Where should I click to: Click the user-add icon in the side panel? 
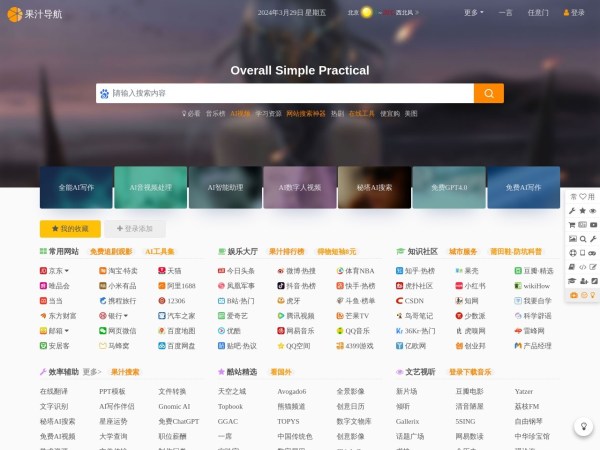584,281
